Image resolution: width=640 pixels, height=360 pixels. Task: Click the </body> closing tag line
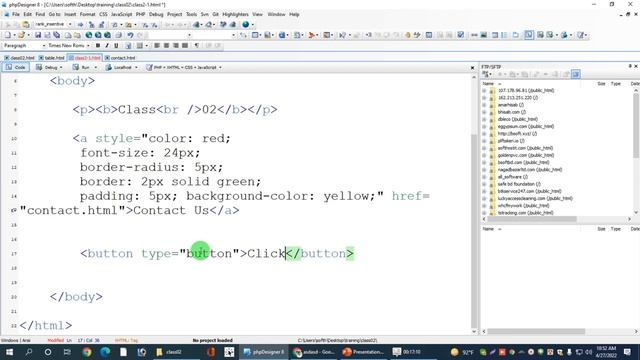point(76,297)
